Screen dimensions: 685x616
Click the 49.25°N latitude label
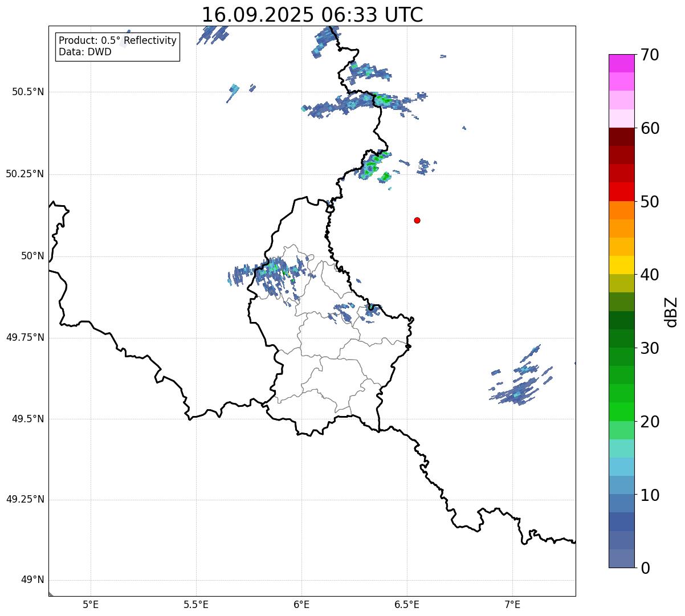[25, 499]
